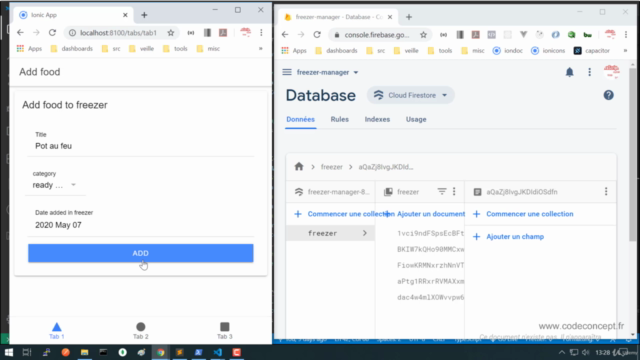Image resolution: width=640 pixels, height=360 pixels.
Task: Show more bookmarks in Ionic window
Action: click(260, 49)
